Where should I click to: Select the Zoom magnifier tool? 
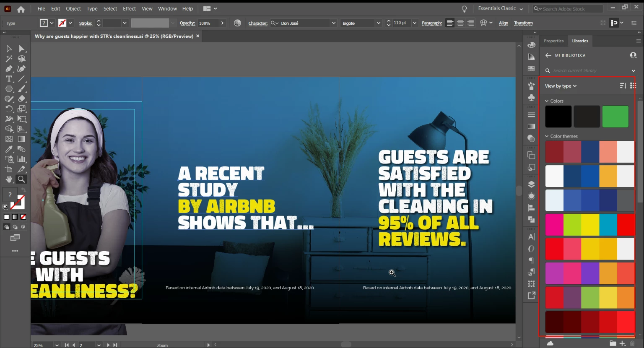21,179
